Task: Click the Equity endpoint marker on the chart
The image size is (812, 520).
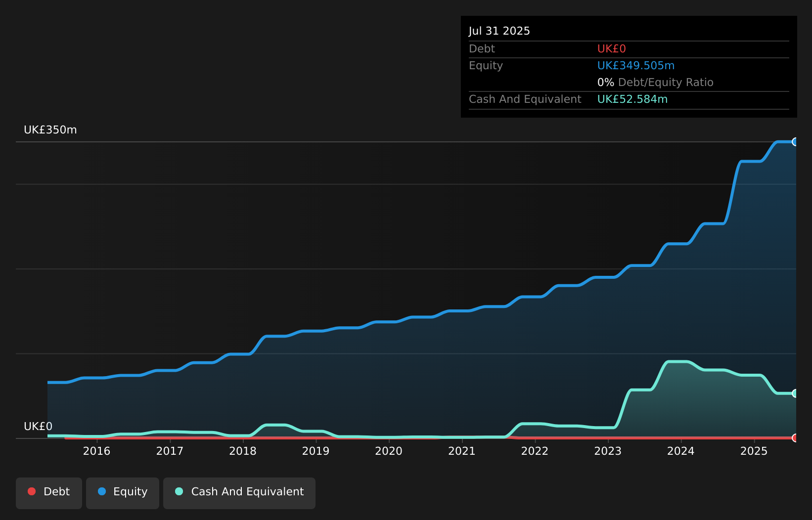Action: [796, 142]
